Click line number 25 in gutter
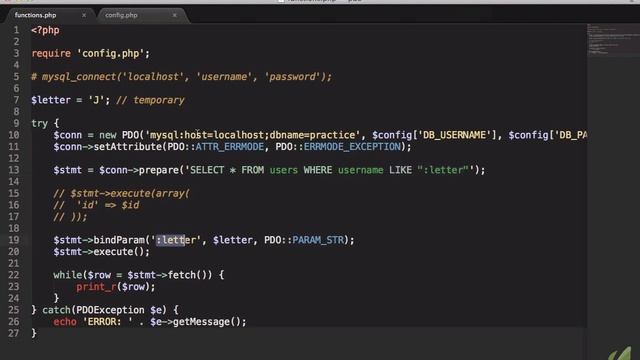 (13, 310)
